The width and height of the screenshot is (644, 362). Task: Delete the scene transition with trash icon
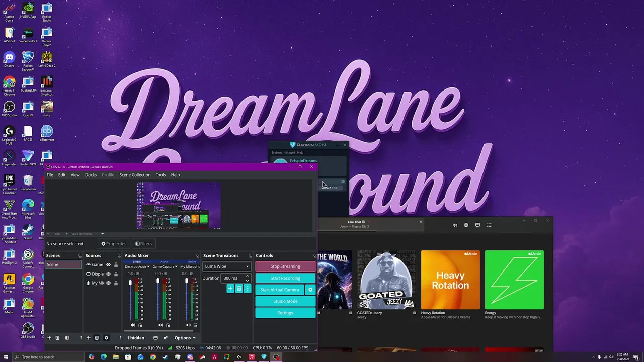coord(239,289)
